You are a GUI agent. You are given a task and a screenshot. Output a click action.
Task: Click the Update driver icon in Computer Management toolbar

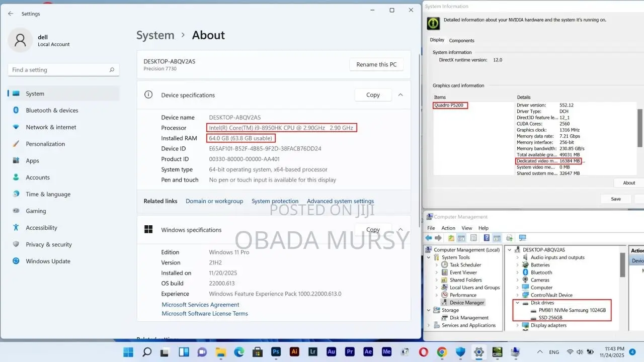coord(510,238)
